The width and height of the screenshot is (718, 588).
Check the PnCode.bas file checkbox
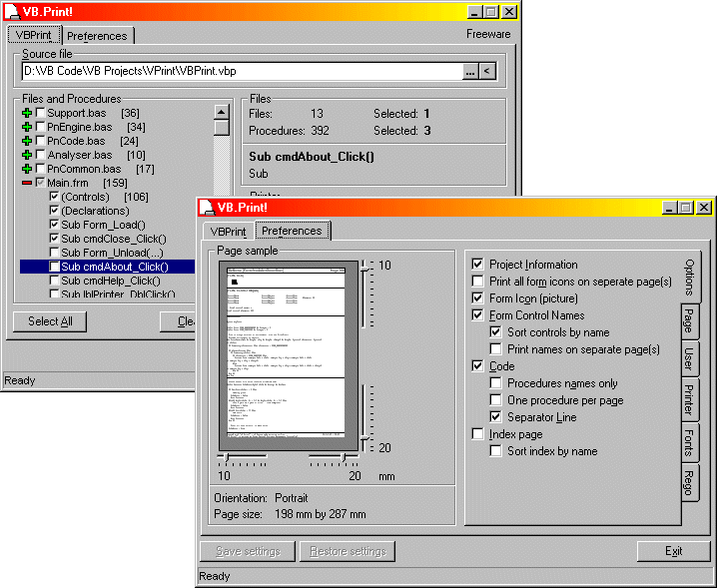[41, 141]
